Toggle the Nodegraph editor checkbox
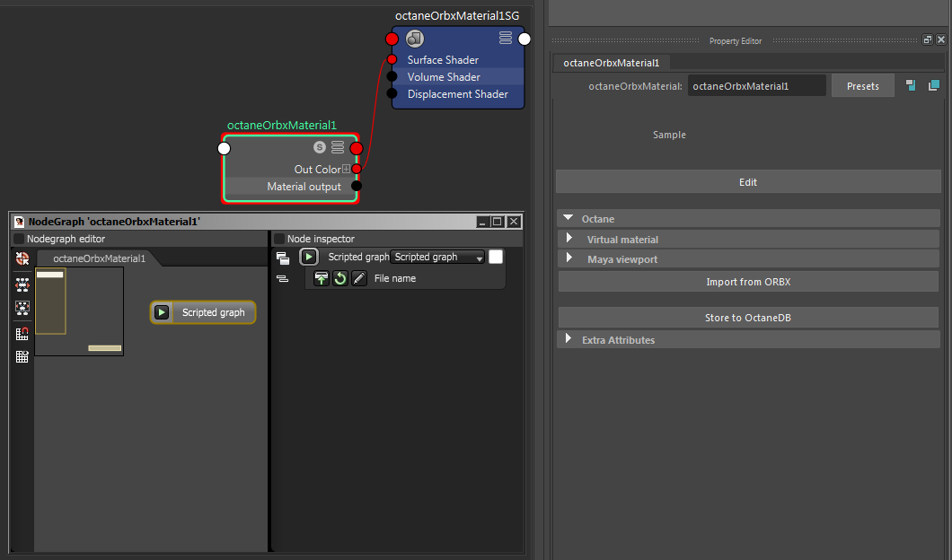 point(19,239)
